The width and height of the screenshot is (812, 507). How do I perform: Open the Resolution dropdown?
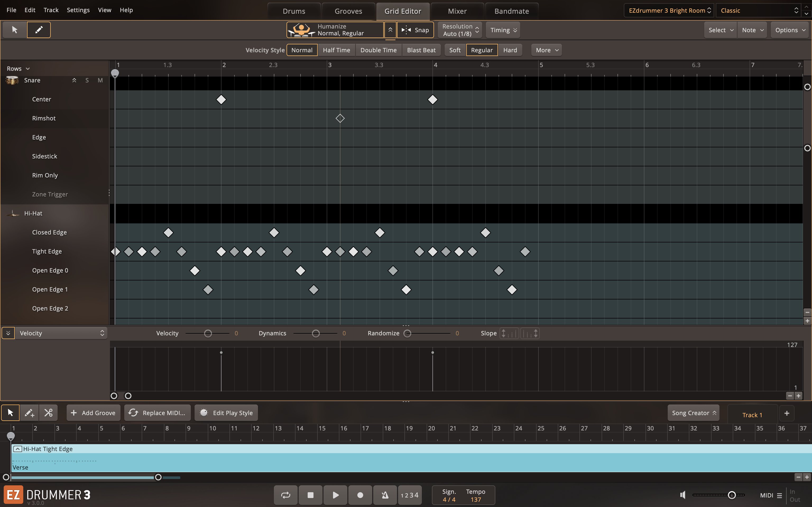coord(460,30)
